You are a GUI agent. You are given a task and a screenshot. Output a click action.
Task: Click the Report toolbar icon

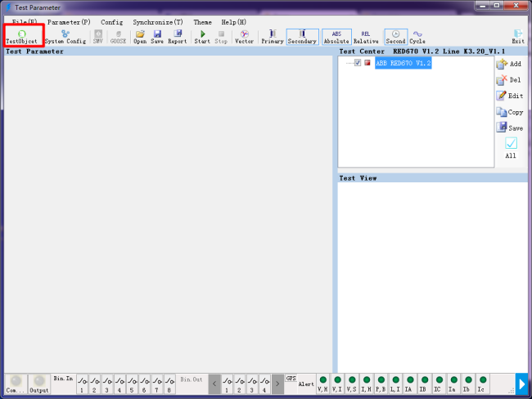coord(177,36)
